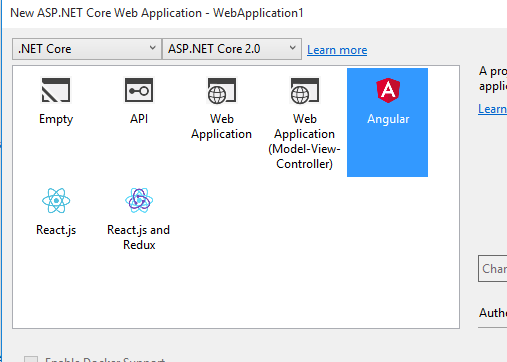Click the arrow on the ASP.NET Core 2.0 combo box
507x362 pixels.
[x=292, y=48]
